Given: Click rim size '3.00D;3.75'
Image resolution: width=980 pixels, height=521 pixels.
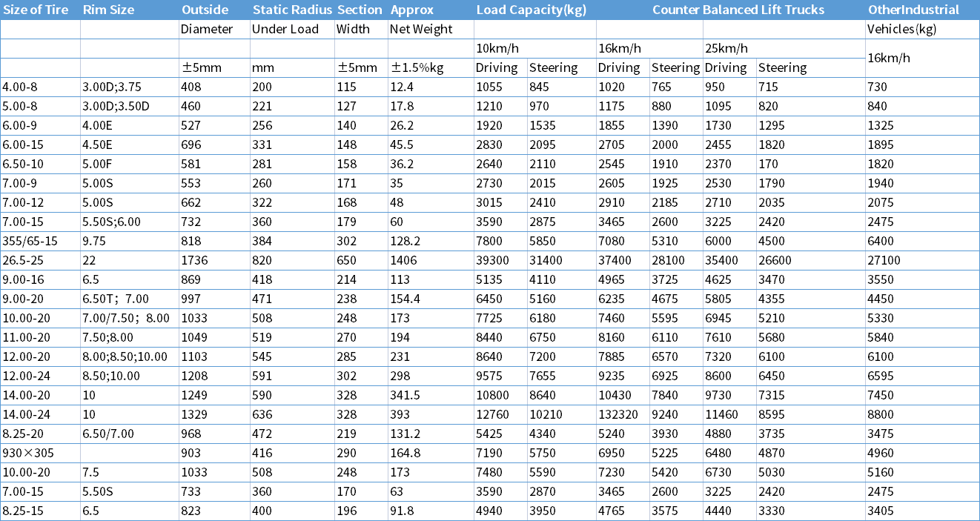Looking at the screenshot, I should click(x=112, y=87).
